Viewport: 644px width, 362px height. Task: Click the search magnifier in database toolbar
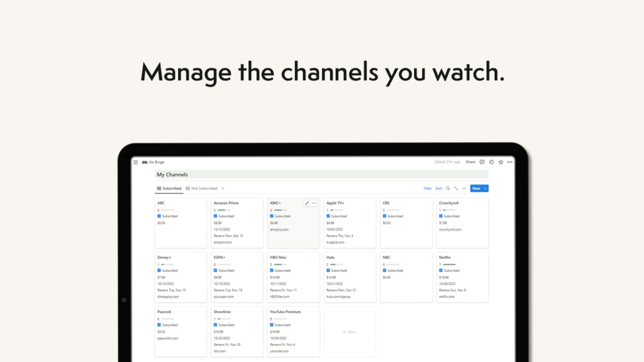pos(448,188)
